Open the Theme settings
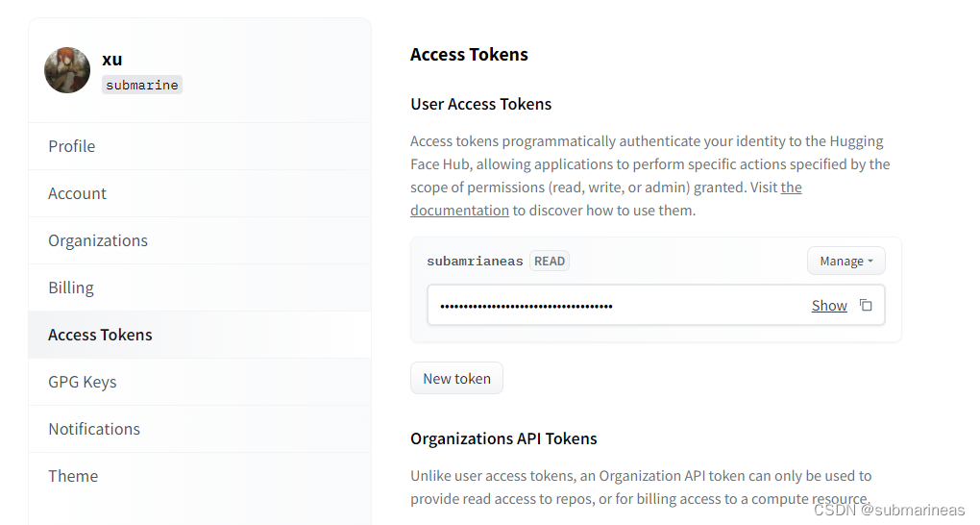The width and height of the screenshot is (980, 525). (73, 476)
